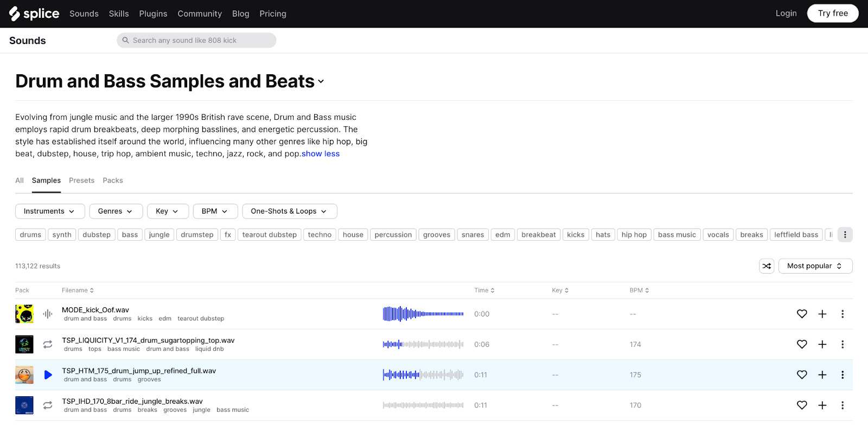
Task: Seek within the TSP_LIQUICITY sample waveform
Action: pos(423,344)
